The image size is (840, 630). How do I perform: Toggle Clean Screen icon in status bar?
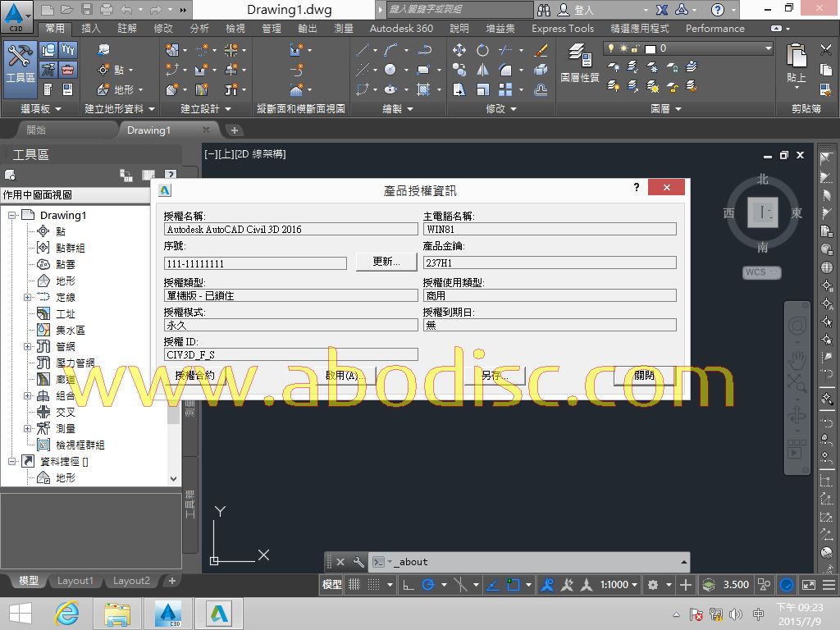(x=808, y=585)
